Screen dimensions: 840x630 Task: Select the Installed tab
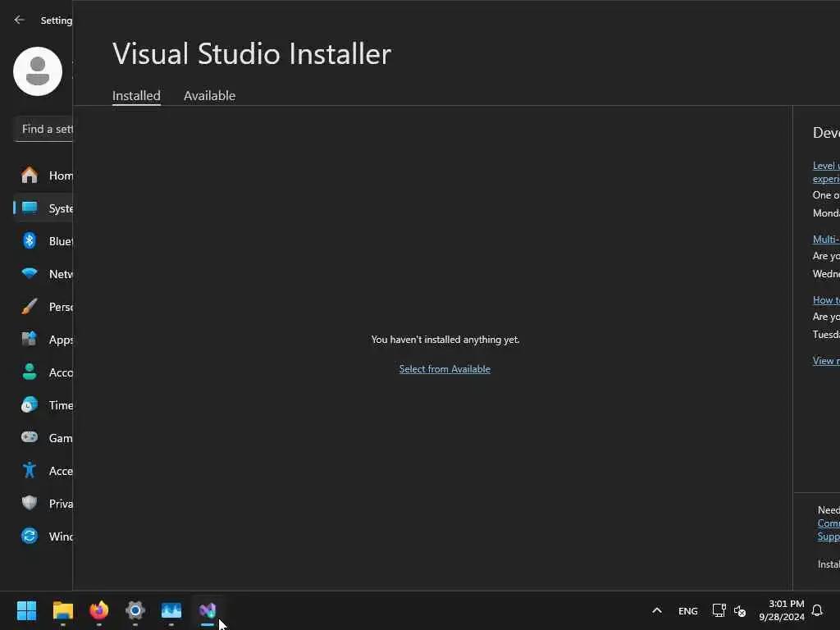click(x=136, y=95)
